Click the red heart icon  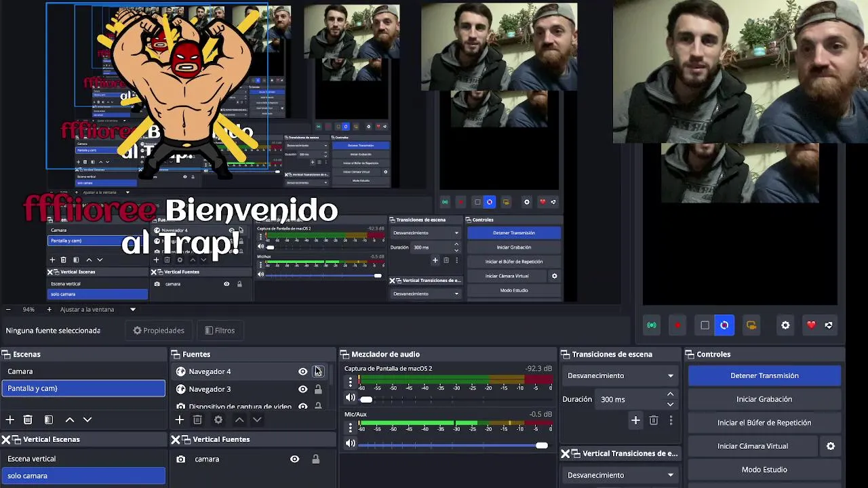click(811, 325)
